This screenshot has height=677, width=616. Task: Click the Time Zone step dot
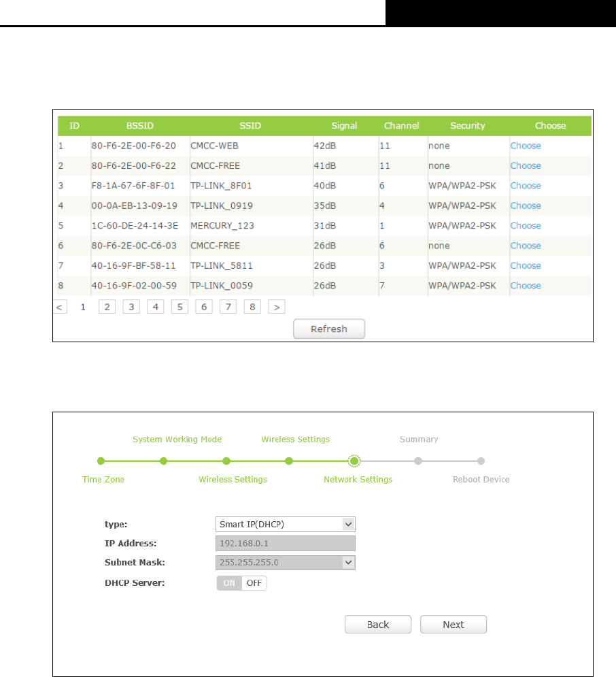101,461
